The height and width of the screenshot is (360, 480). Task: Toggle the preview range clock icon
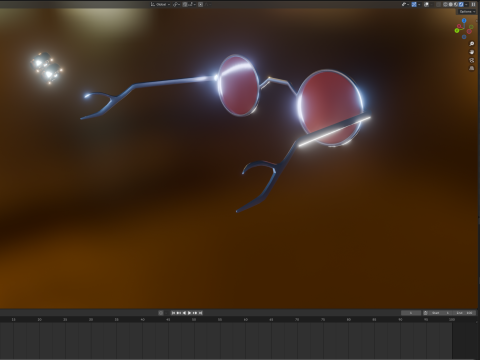point(425,313)
